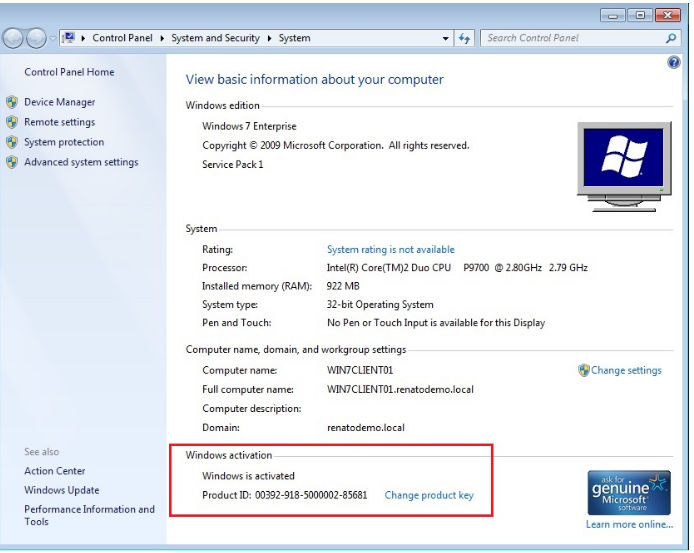Screen dimensions: 694x553
Task: Click 'System rating is not available' link
Action: [x=391, y=250]
